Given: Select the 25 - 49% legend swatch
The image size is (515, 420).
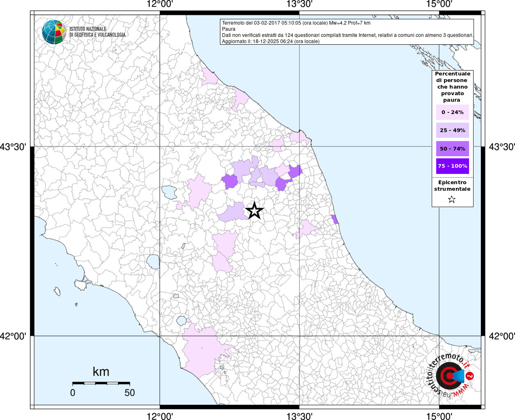Looking at the screenshot, I should (452, 130).
